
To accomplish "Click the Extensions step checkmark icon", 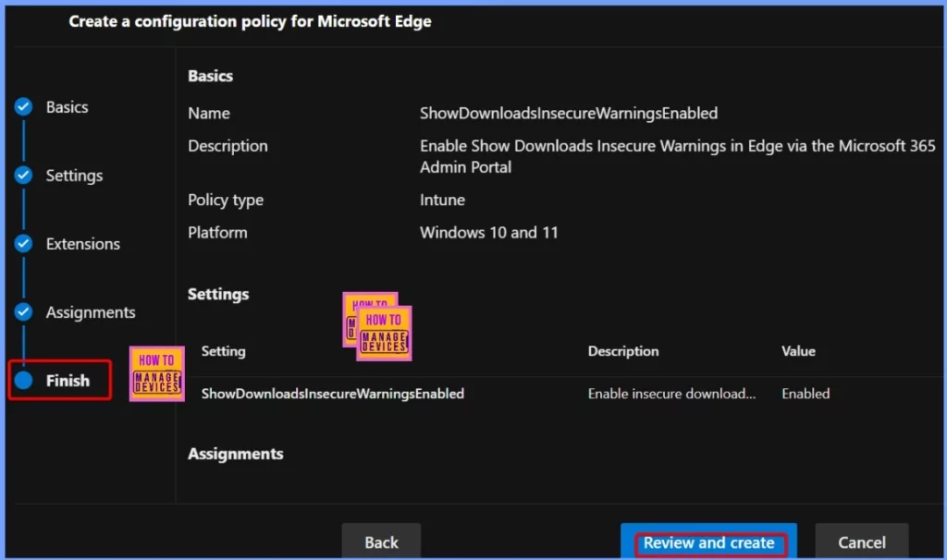I will point(23,243).
